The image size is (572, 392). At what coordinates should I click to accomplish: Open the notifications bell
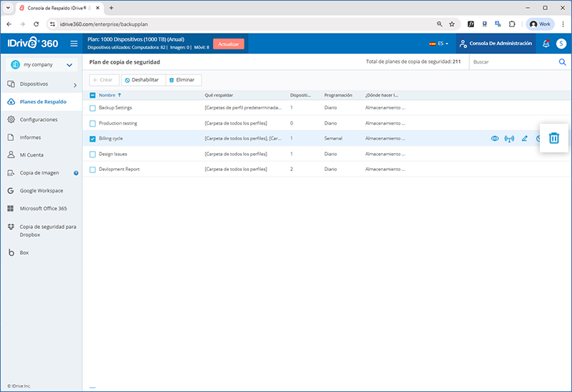(546, 44)
